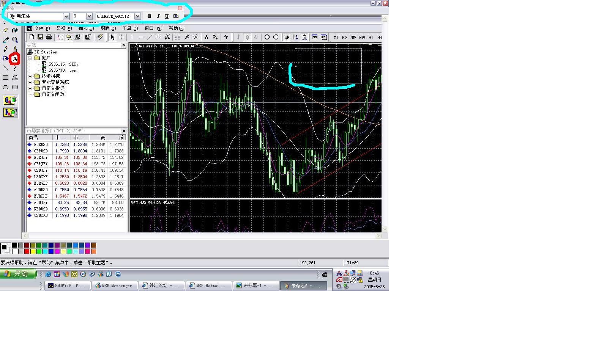Screen dimensions: 615x364
Task: Select the Rounded Rectangle tool
Action: click(x=15, y=87)
